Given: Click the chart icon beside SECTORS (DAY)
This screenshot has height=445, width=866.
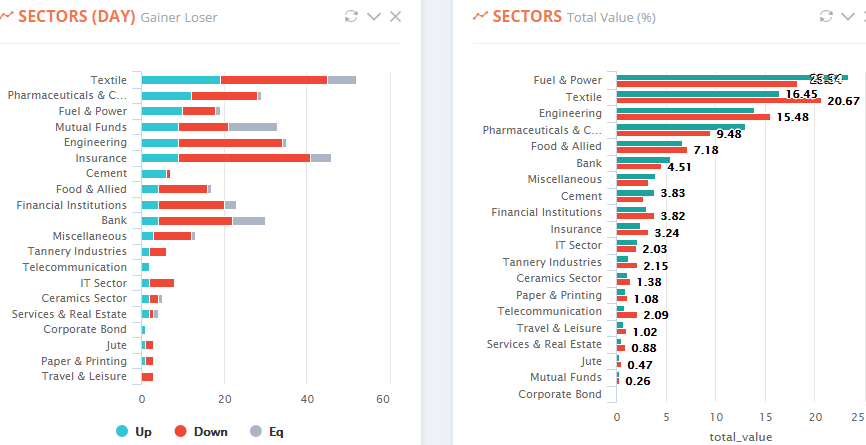Looking at the screenshot, I should (6, 17).
